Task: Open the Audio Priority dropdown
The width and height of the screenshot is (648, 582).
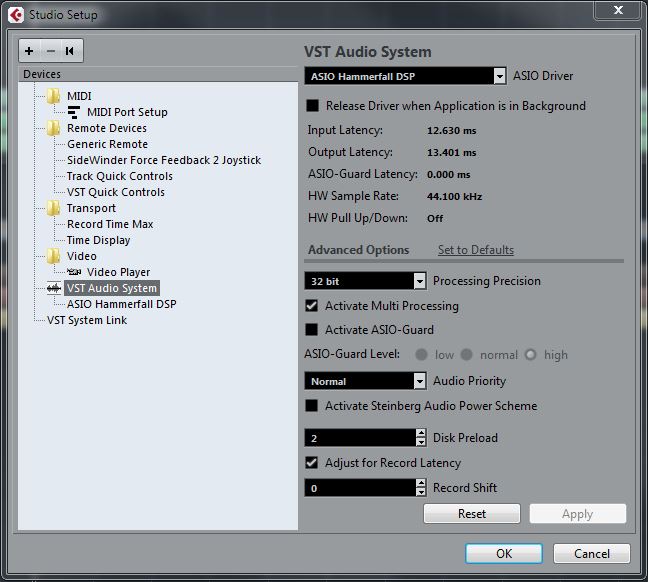Action: (365, 381)
